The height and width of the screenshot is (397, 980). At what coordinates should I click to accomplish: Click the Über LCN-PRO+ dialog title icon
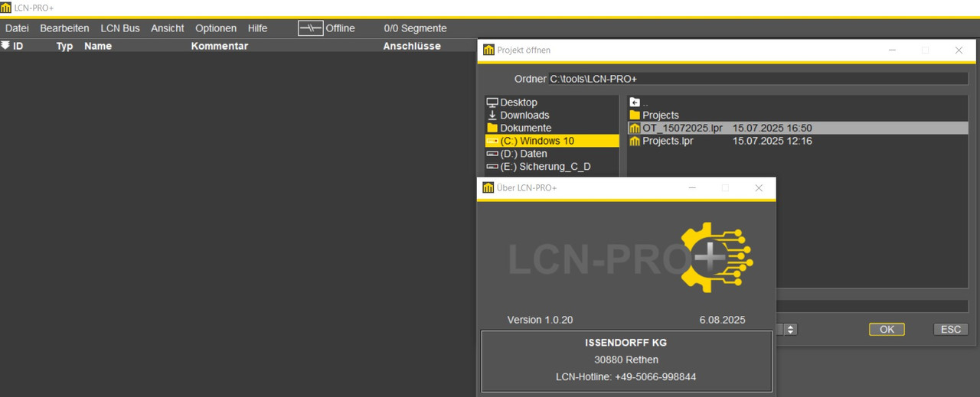(x=488, y=187)
